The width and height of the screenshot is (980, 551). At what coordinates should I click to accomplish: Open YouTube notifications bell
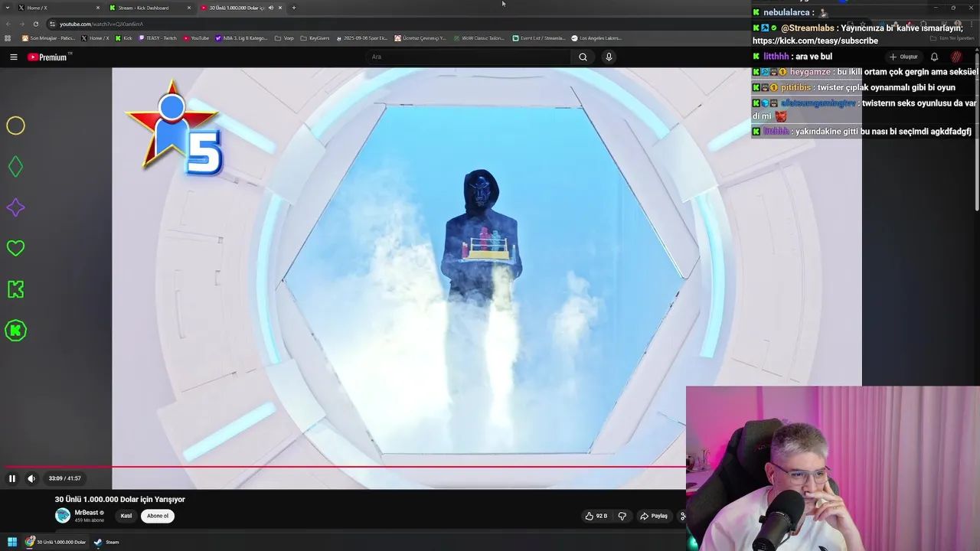coord(934,57)
